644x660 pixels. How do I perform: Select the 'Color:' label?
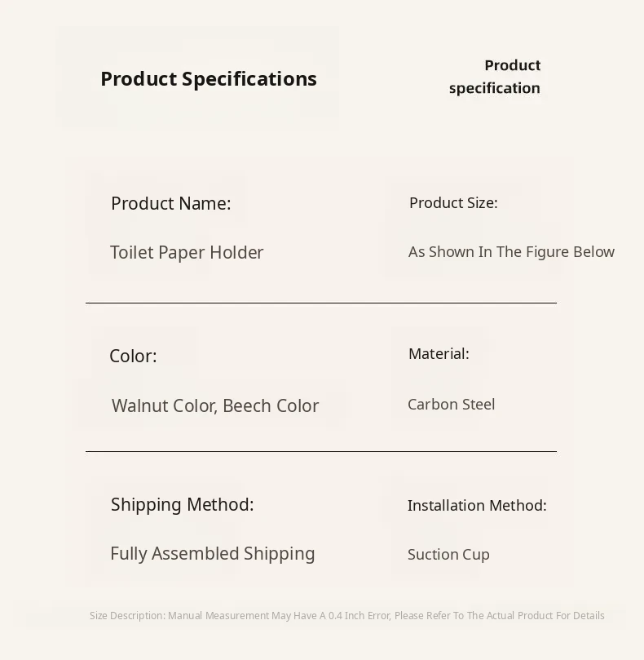(133, 357)
